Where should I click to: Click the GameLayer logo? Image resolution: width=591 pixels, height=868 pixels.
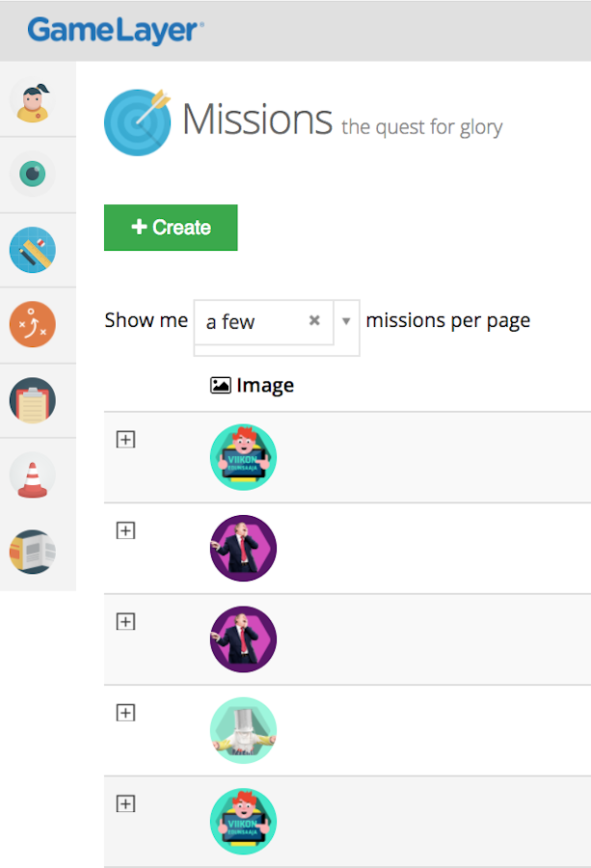116,31
